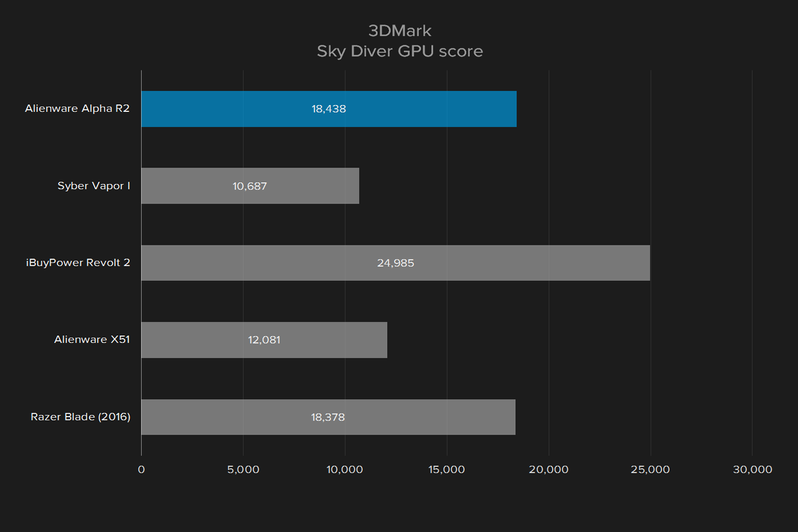
Task: Select the 'Razer Blade (2016)' label
Action: pos(80,417)
